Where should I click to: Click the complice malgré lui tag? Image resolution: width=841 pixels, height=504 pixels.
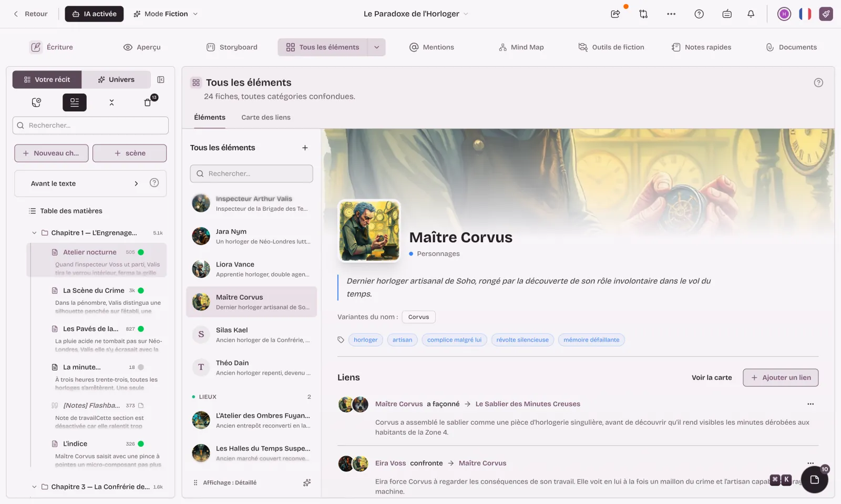(454, 340)
